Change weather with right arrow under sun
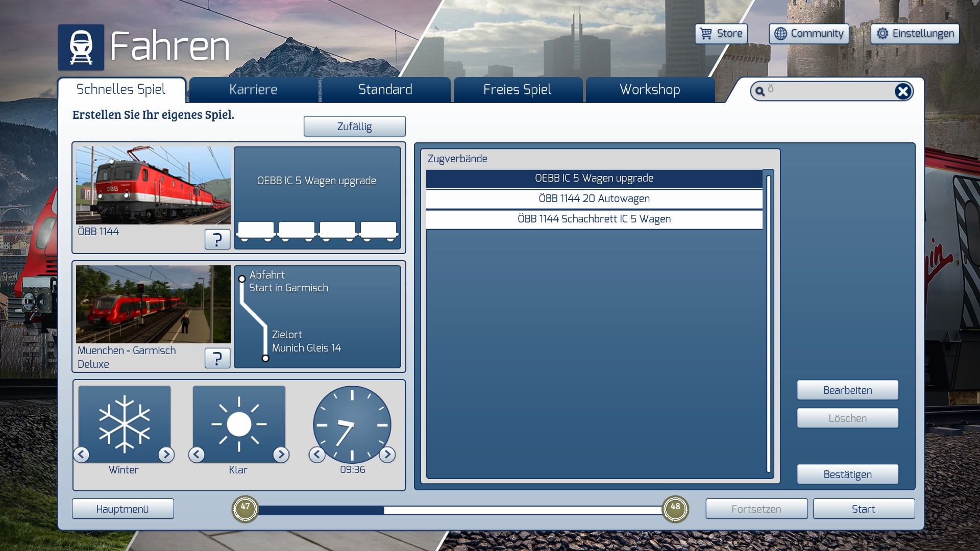 tap(281, 454)
